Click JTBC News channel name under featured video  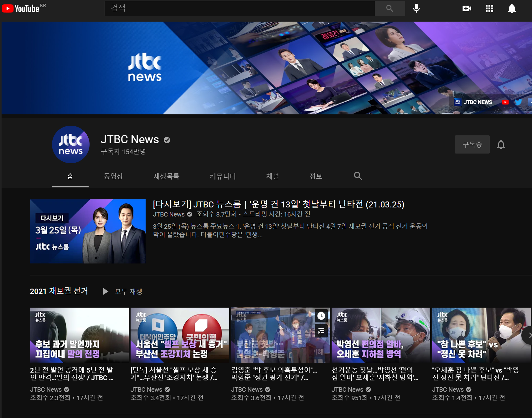click(169, 214)
